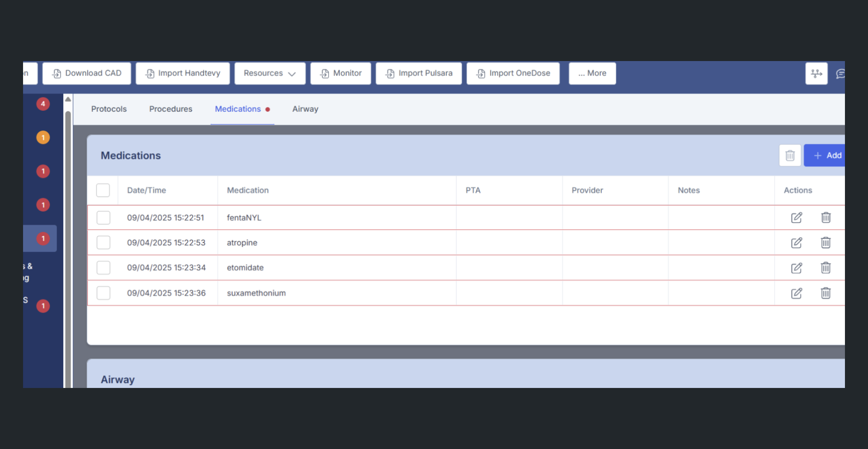Check the fentaNYL row checkbox

(x=103, y=217)
